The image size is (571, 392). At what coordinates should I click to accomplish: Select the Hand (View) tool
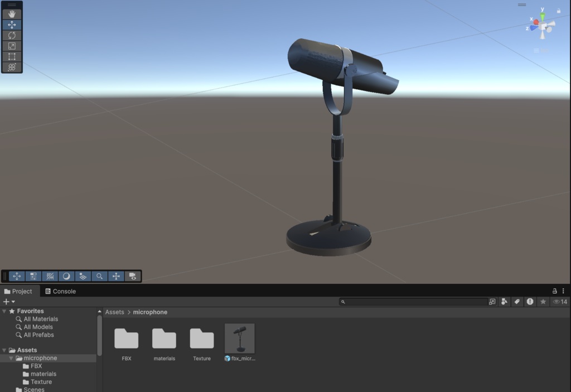click(x=12, y=14)
